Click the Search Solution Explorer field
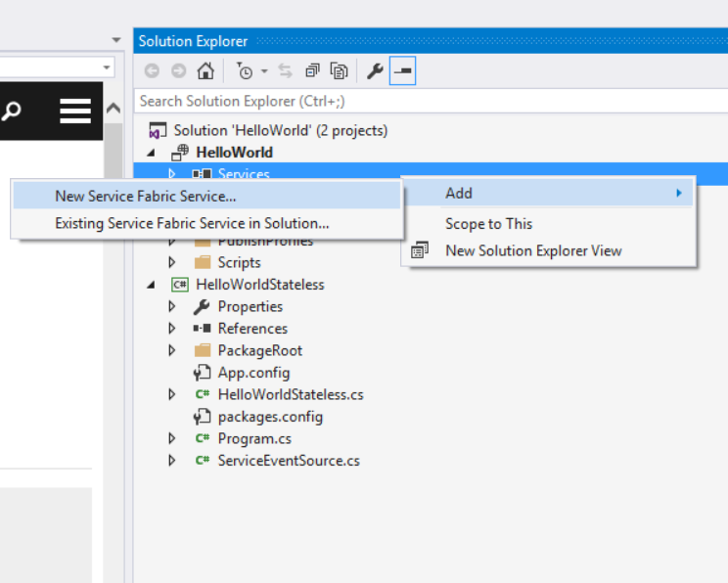Screen dimensions: 728x583 [431, 101]
